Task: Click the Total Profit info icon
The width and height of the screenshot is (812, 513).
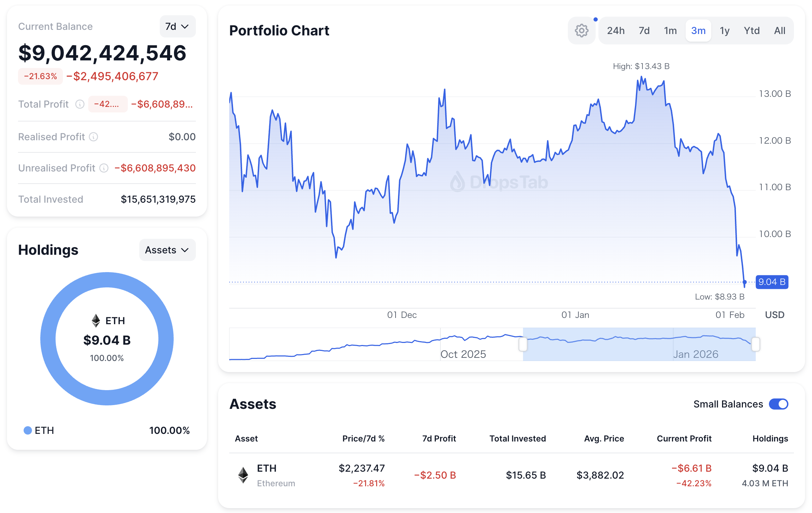Action: 80,104
